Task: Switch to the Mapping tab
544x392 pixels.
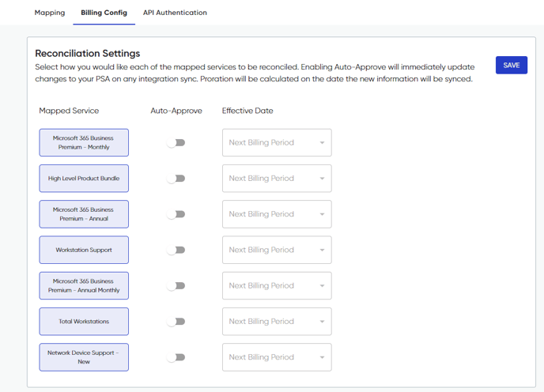Action: coord(50,13)
